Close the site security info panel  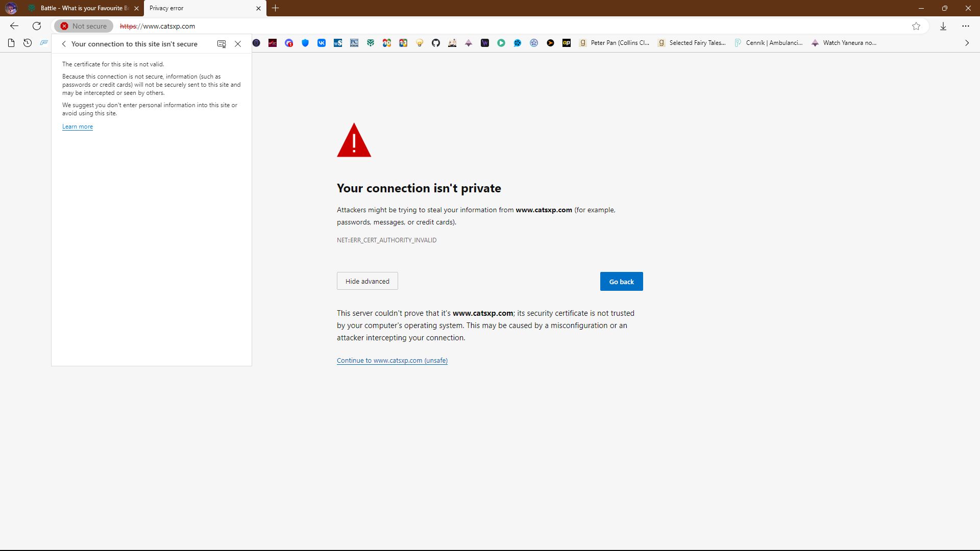click(x=238, y=44)
